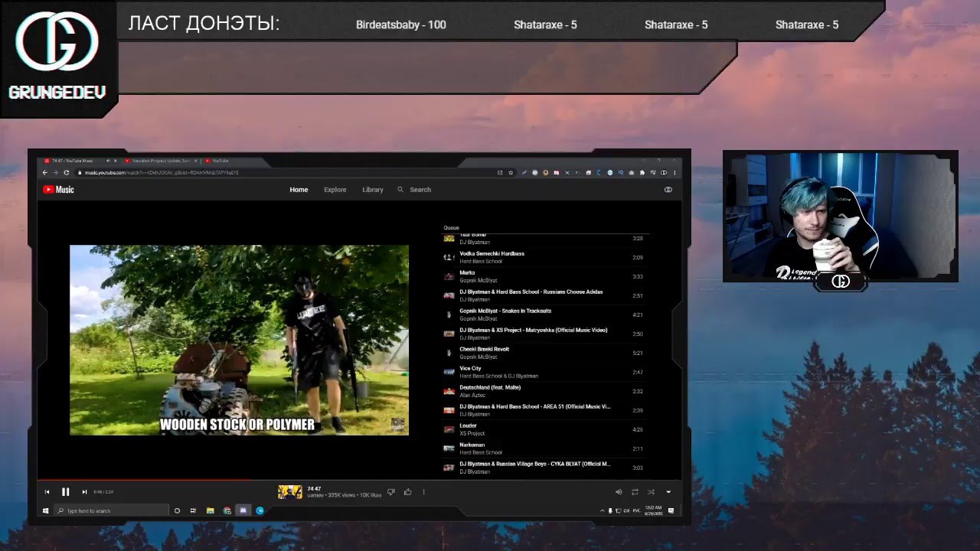This screenshot has height=551, width=980.
Task: Click the GRUNGEDEV logo
Action: [x=57, y=58]
